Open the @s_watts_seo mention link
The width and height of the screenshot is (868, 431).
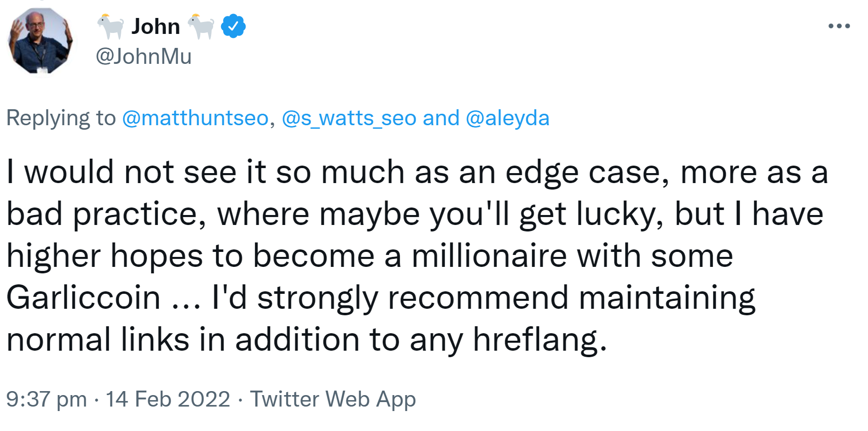tap(349, 118)
